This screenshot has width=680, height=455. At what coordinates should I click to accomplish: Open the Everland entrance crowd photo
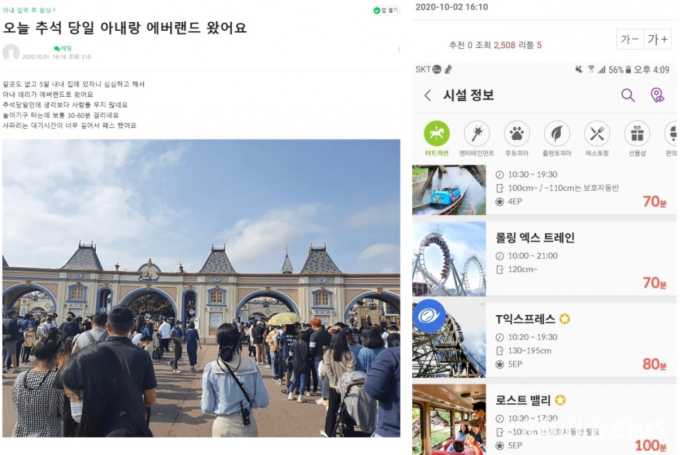pos(201,288)
